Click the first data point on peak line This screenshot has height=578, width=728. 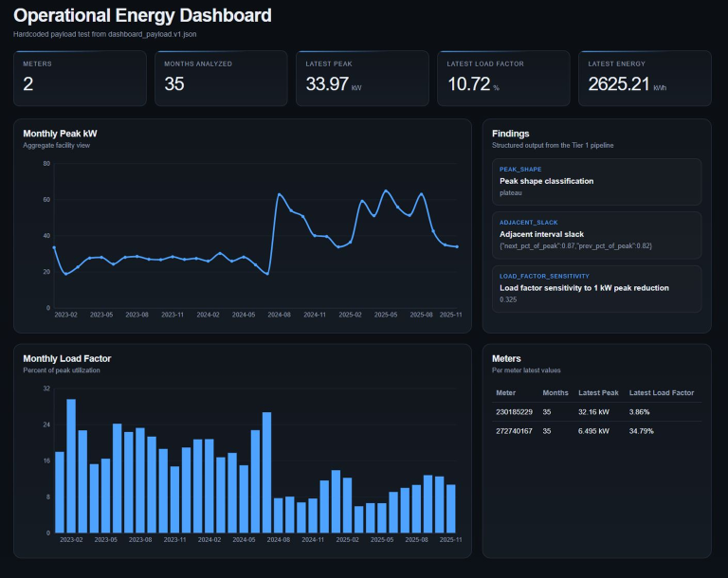54,247
